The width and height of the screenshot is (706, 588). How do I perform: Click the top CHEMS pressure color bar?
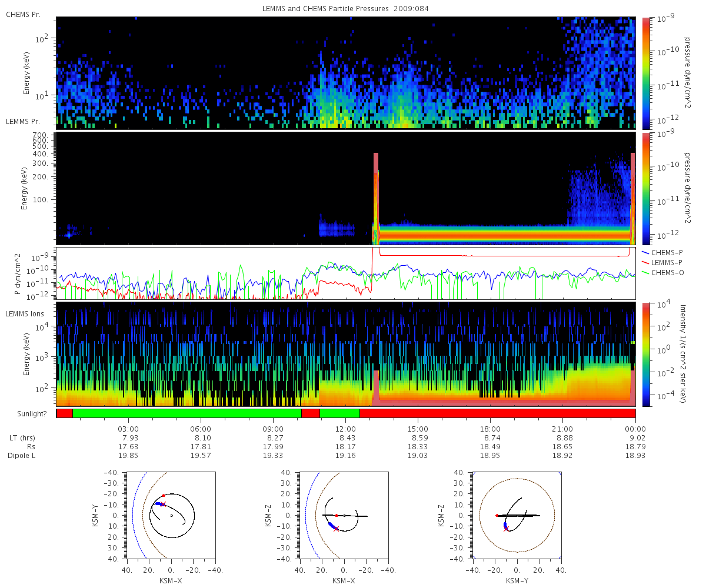tap(646, 72)
